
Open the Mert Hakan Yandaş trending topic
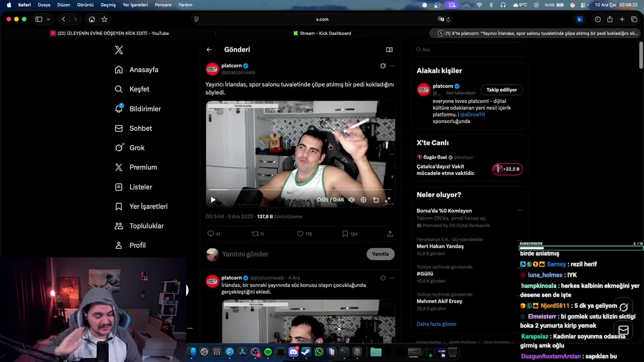coord(440,246)
